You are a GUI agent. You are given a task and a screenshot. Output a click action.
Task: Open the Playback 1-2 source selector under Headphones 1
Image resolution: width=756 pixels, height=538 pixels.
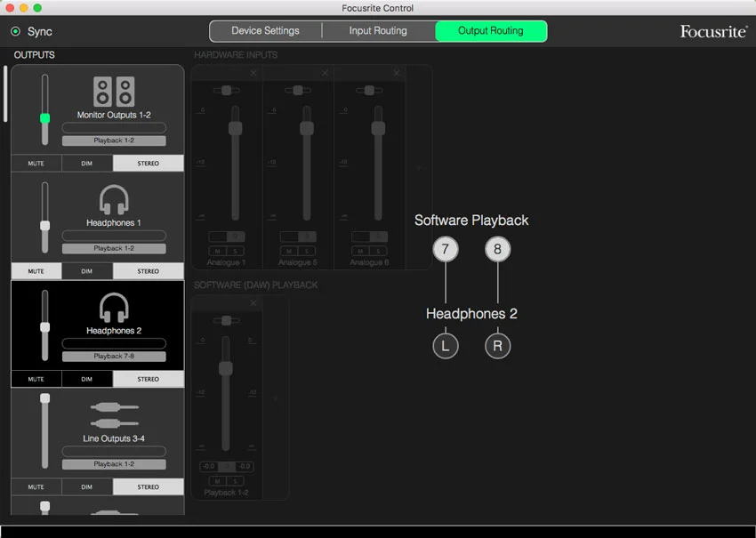[114, 249]
